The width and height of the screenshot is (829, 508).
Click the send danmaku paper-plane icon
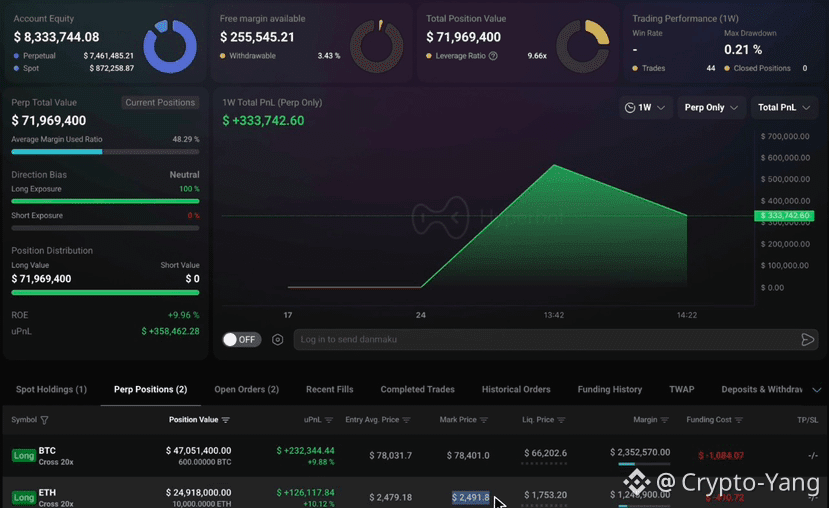pyautogui.click(x=807, y=339)
